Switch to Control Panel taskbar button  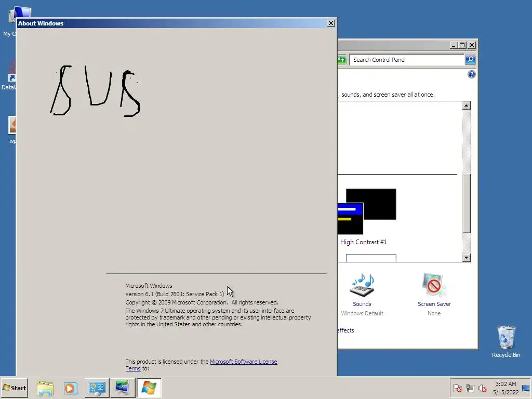point(97,388)
